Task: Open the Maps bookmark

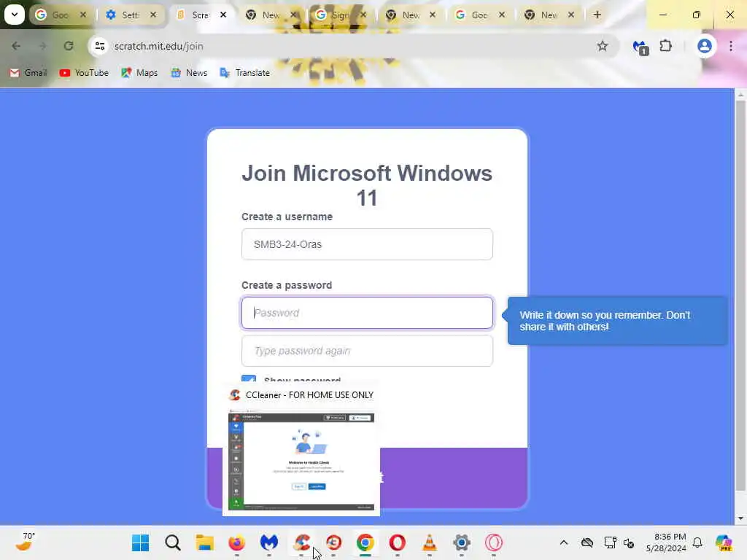Action: [x=139, y=73]
